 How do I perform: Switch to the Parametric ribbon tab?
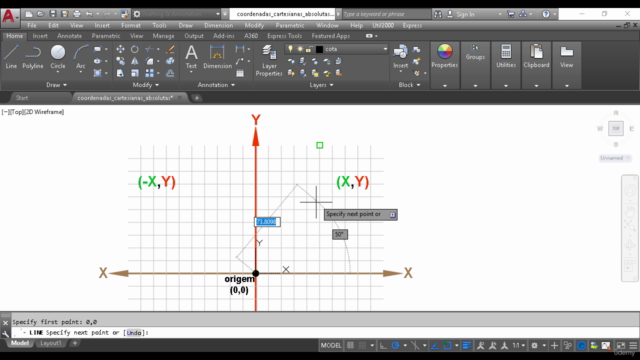(x=106, y=36)
